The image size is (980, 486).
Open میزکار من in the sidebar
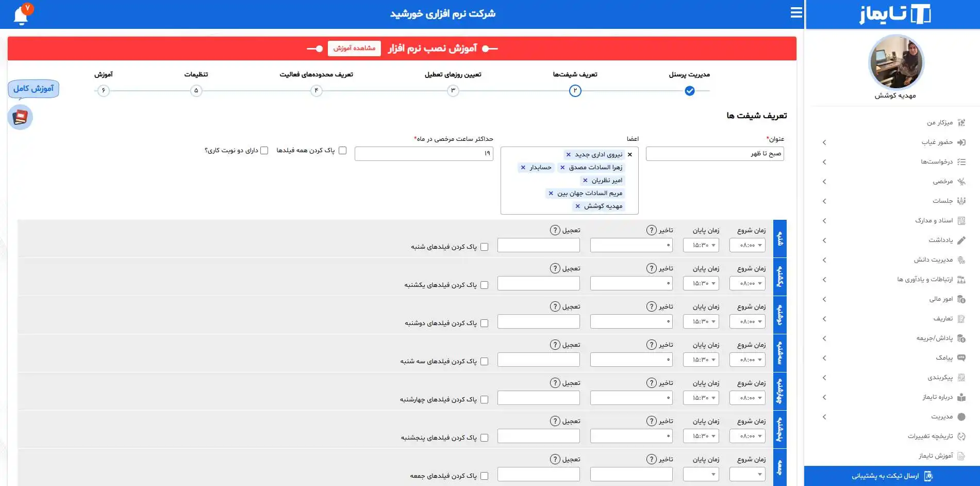[939, 123]
